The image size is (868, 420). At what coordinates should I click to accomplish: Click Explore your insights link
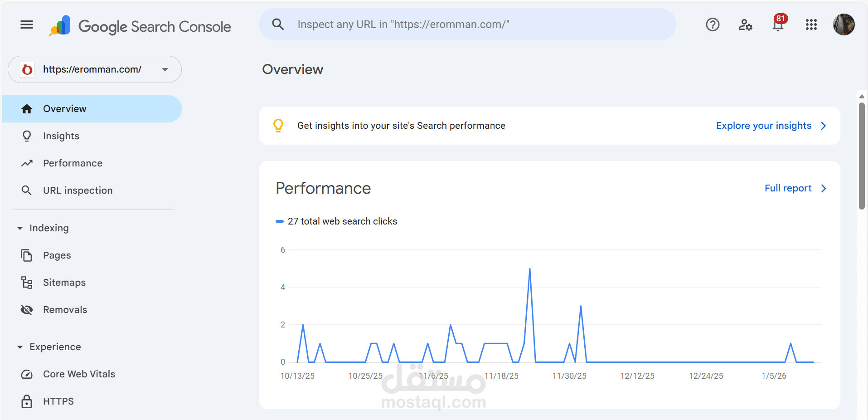[x=771, y=126]
